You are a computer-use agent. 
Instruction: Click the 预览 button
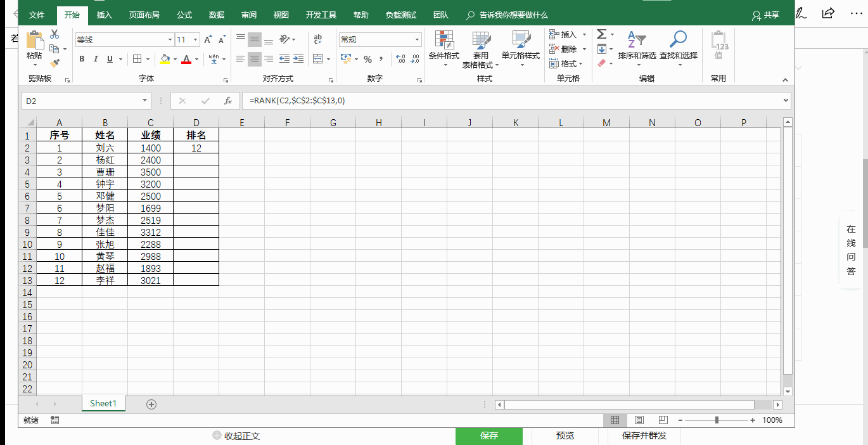tap(565, 435)
